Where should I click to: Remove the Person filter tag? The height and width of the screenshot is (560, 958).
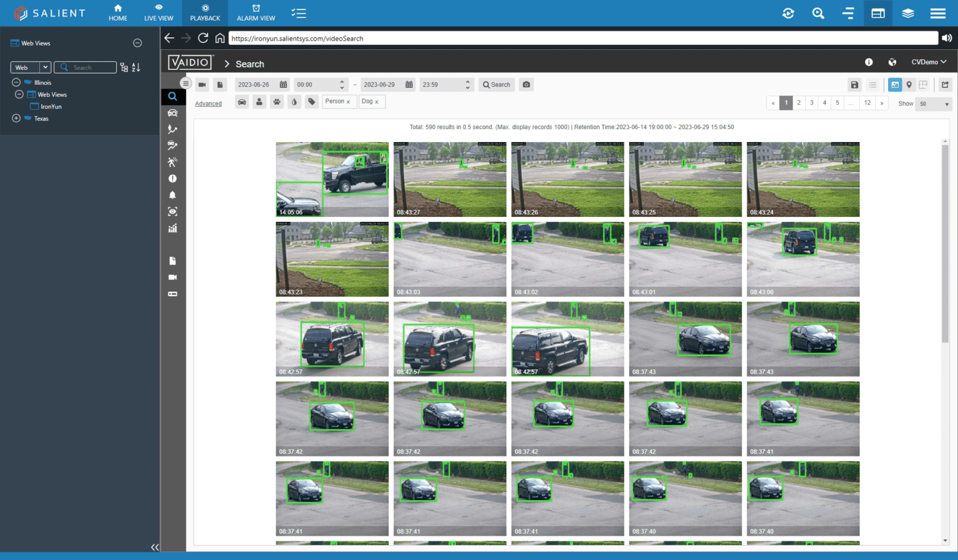coord(348,102)
